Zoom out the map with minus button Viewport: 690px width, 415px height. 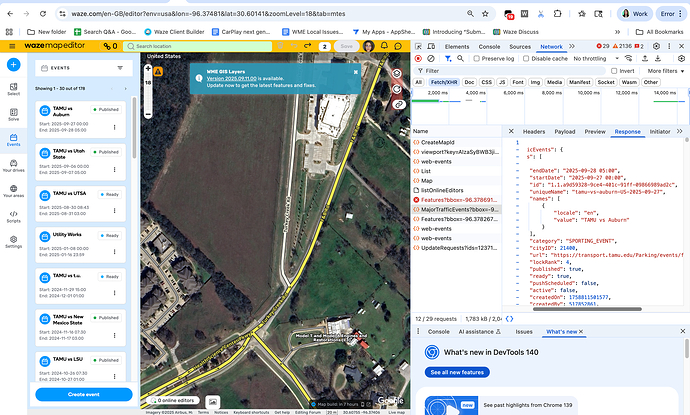[x=148, y=114]
